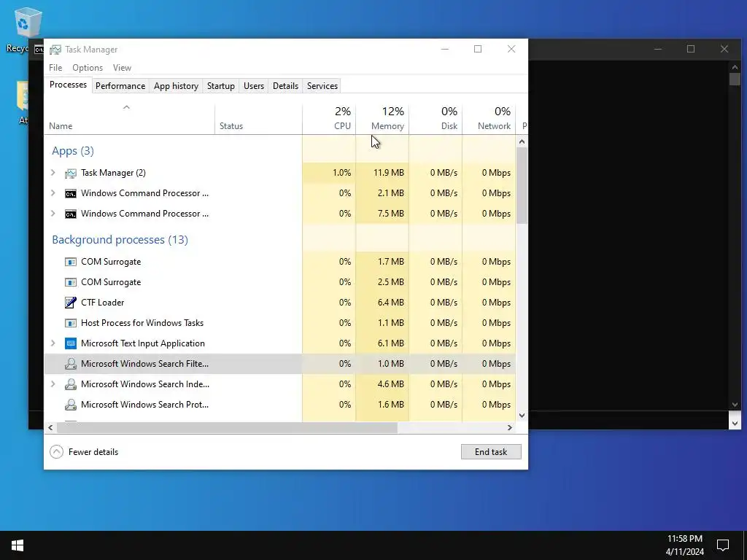Click the taskbar clock showing 11:58 PM
The image size is (747, 560).
[684, 545]
